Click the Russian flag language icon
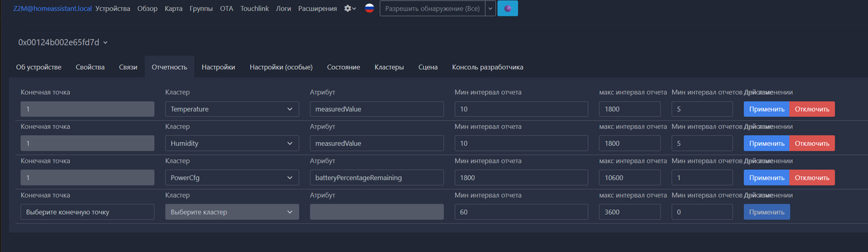Screen dimensions: 868x252 (370, 9)
